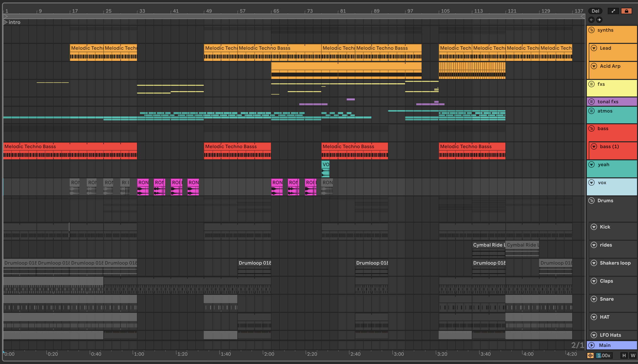The height and width of the screenshot is (364, 638).
Task: Jump to next locator arrow
Action: point(599,20)
